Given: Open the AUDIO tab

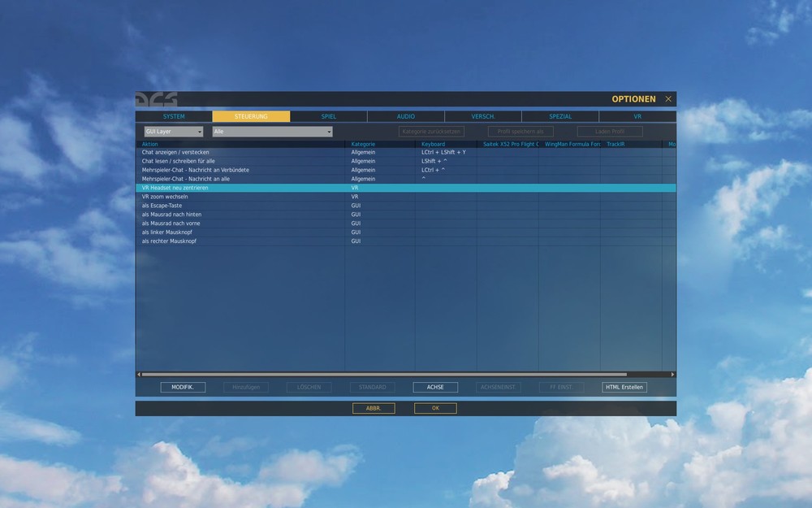Looking at the screenshot, I should click(x=405, y=116).
